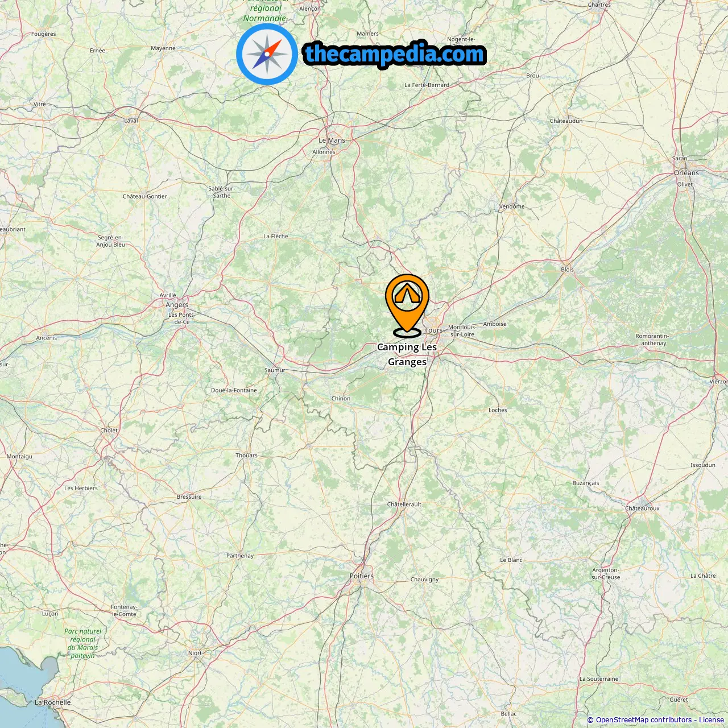Click the La Rochelle city label
The width and height of the screenshot is (728, 728).
[x=53, y=702]
